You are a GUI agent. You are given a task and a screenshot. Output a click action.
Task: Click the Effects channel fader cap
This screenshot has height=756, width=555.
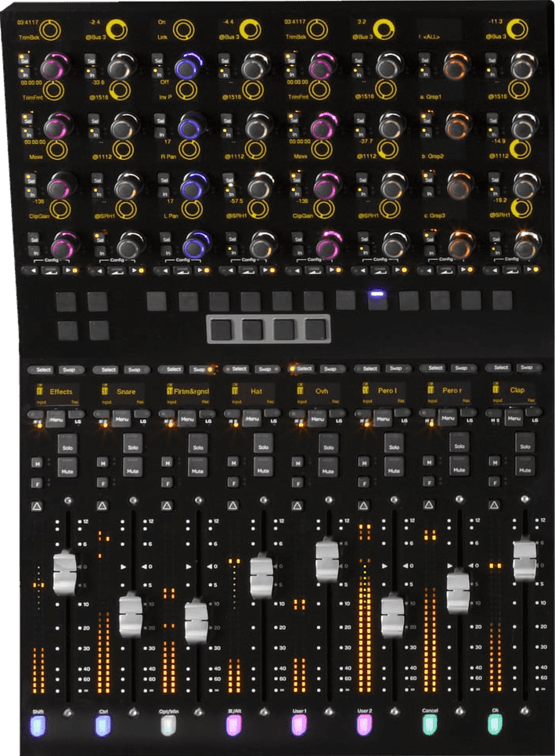tap(64, 573)
